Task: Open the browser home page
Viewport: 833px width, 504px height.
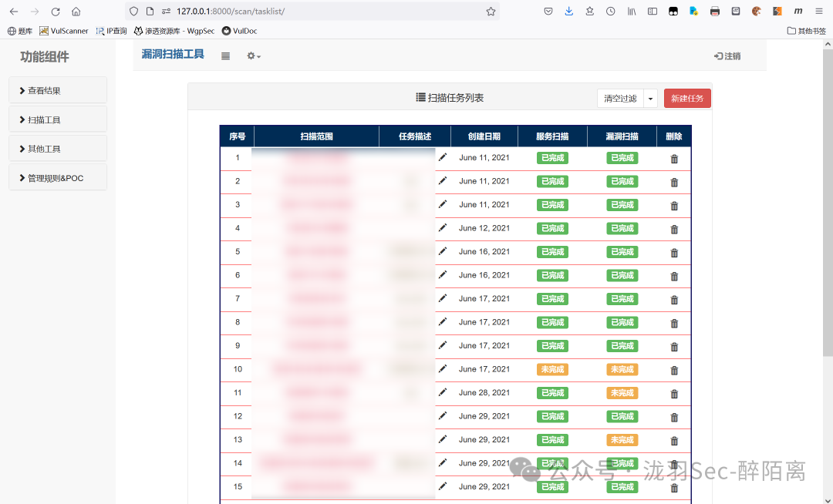Action: (x=76, y=11)
